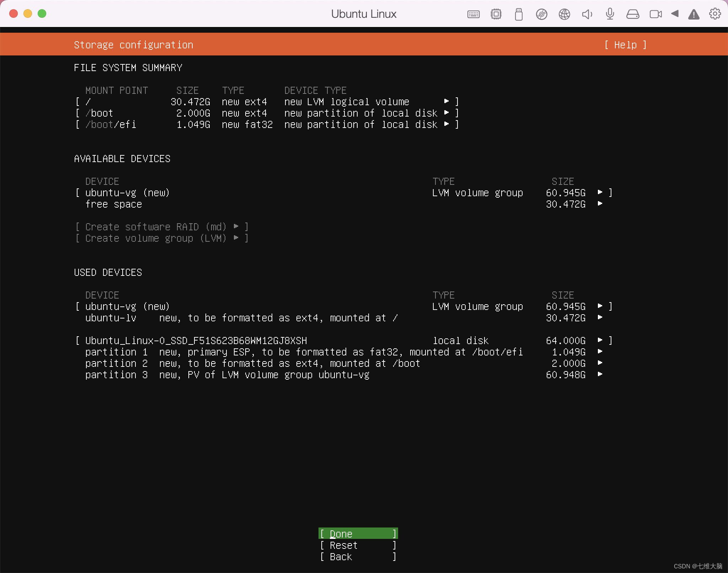Screen dimensions: 728x573
Task: Select the Ubuntu_Linux-0_SSD disk name
Action: point(196,341)
